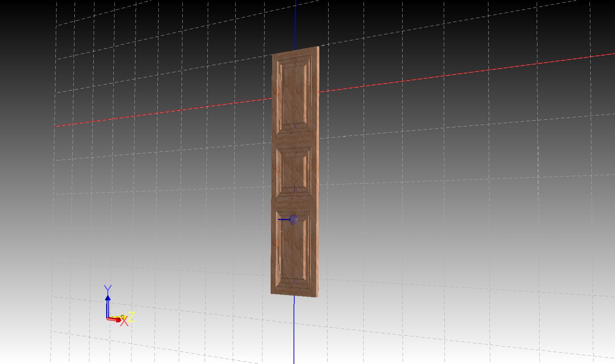Click the top recessed panel of the wooden door
The width and height of the screenshot is (615, 364).
coord(294,95)
